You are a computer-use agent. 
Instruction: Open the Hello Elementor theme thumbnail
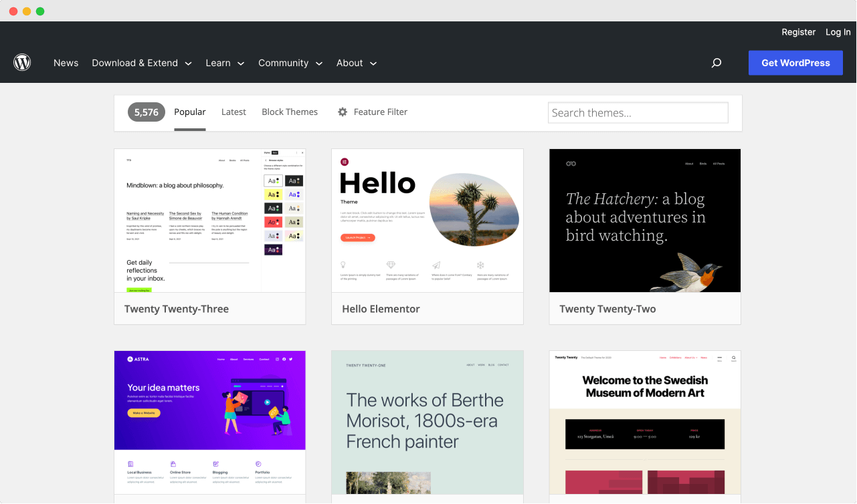[x=427, y=221]
